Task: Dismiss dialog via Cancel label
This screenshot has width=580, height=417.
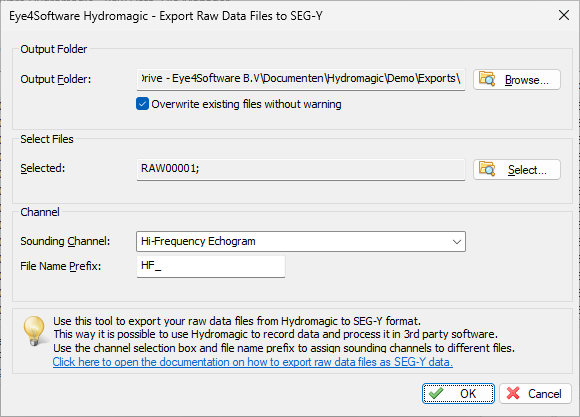Action: 545,394
